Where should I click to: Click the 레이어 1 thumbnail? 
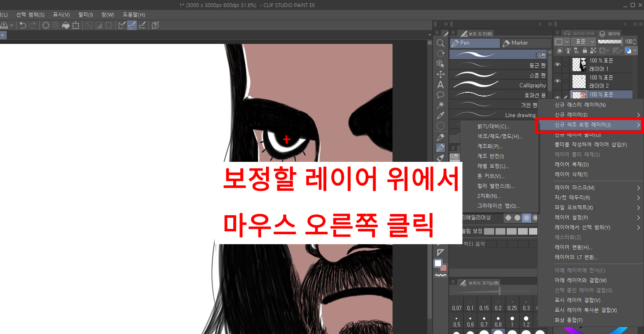coord(579,65)
